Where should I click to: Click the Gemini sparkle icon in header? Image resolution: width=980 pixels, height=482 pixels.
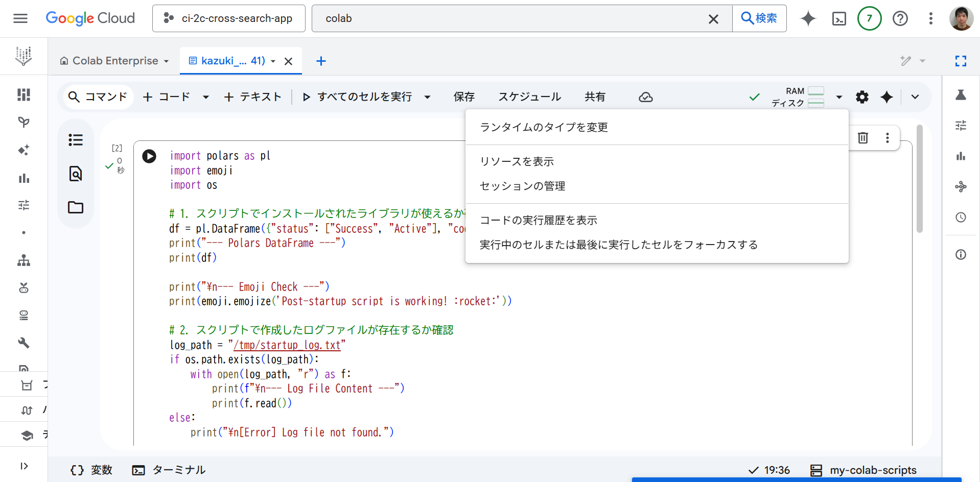pyautogui.click(x=808, y=19)
